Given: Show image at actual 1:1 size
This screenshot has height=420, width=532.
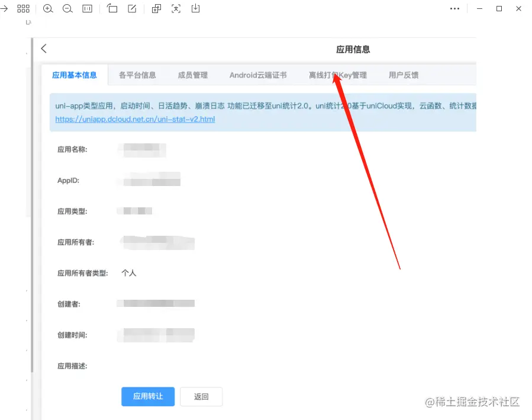Looking at the screenshot, I should click(87, 8).
